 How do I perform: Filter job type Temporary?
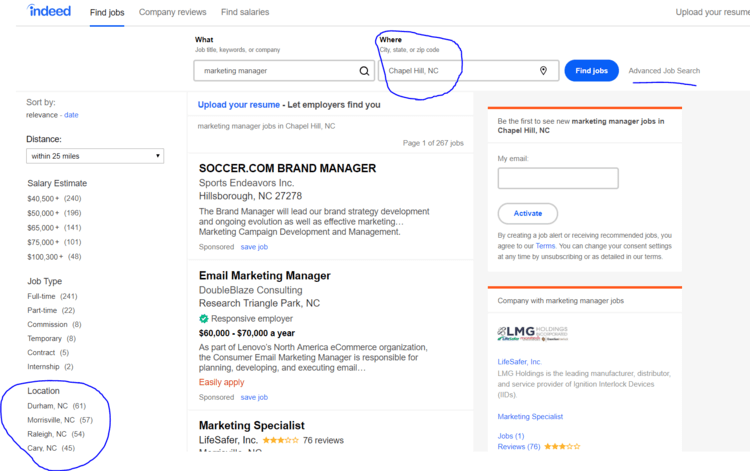tap(51, 339)
